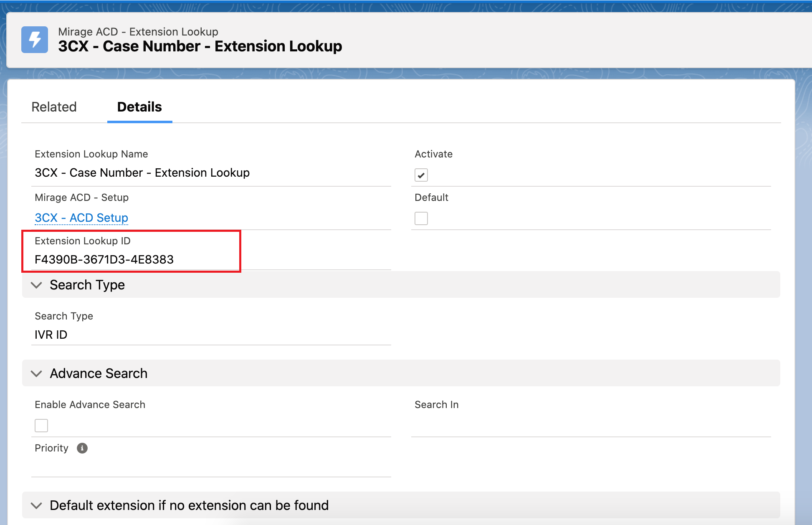
Task: Collapse the Advance Search section
Action: 37,373
